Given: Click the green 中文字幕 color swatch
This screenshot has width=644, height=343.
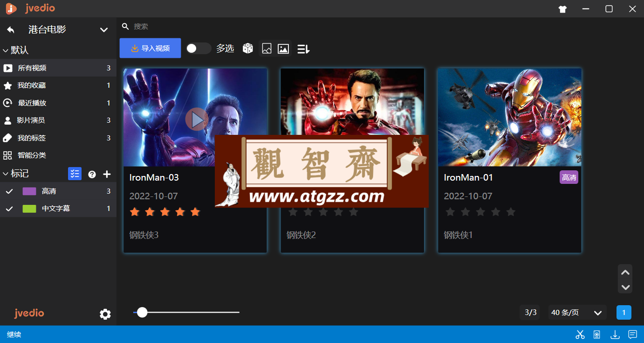Looking at the screenshot, I should coord(29,209).
